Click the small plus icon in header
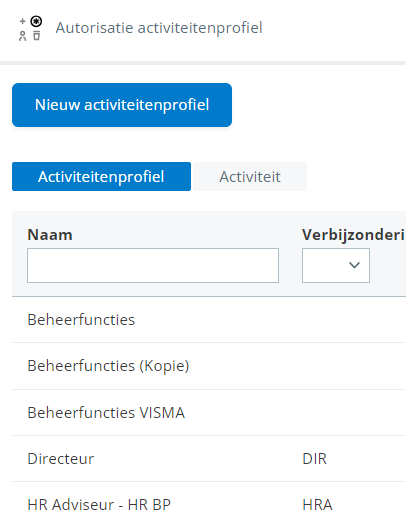406x525 pixels. [22, 21]
